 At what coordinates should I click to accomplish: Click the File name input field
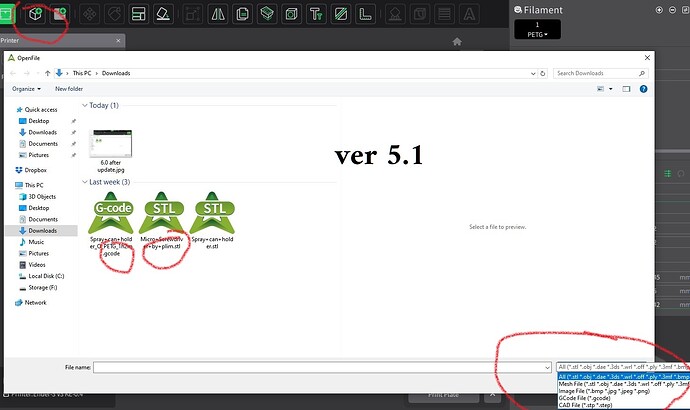[x=319, y=367]
